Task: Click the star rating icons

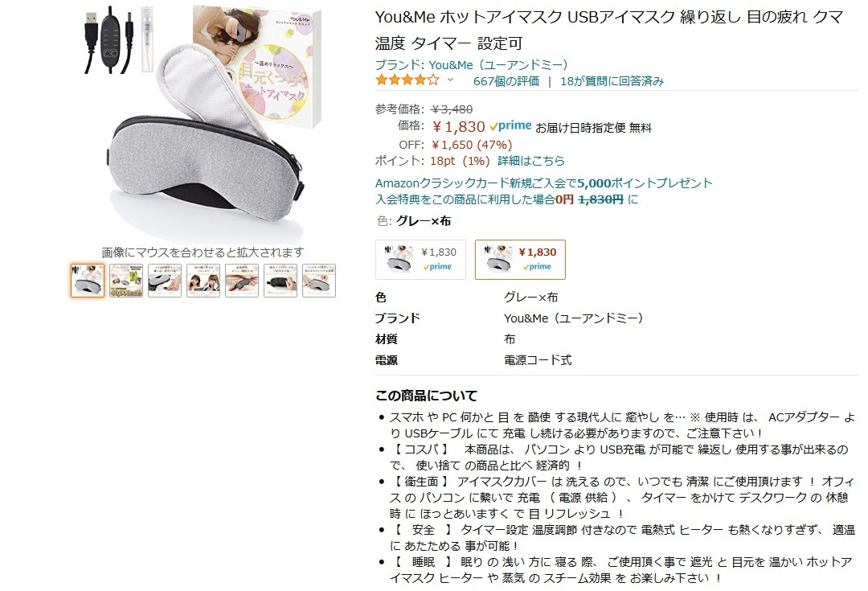Action: point(407,81)
